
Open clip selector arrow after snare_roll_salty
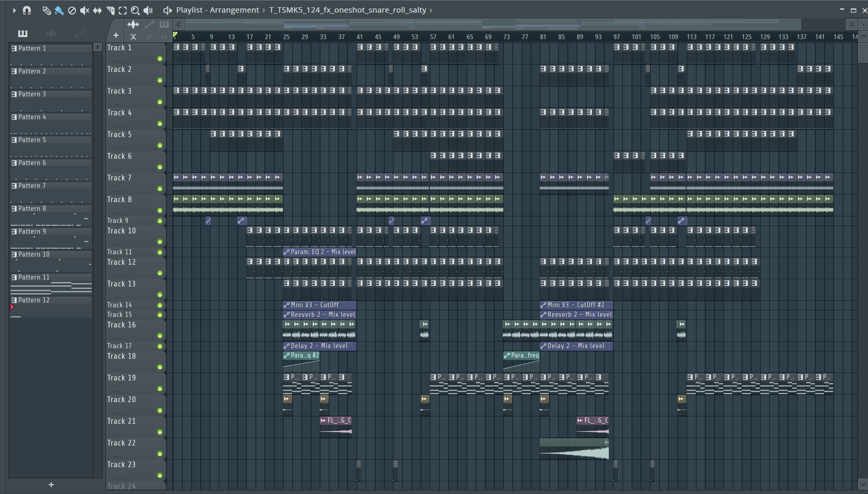click(432, 11)
